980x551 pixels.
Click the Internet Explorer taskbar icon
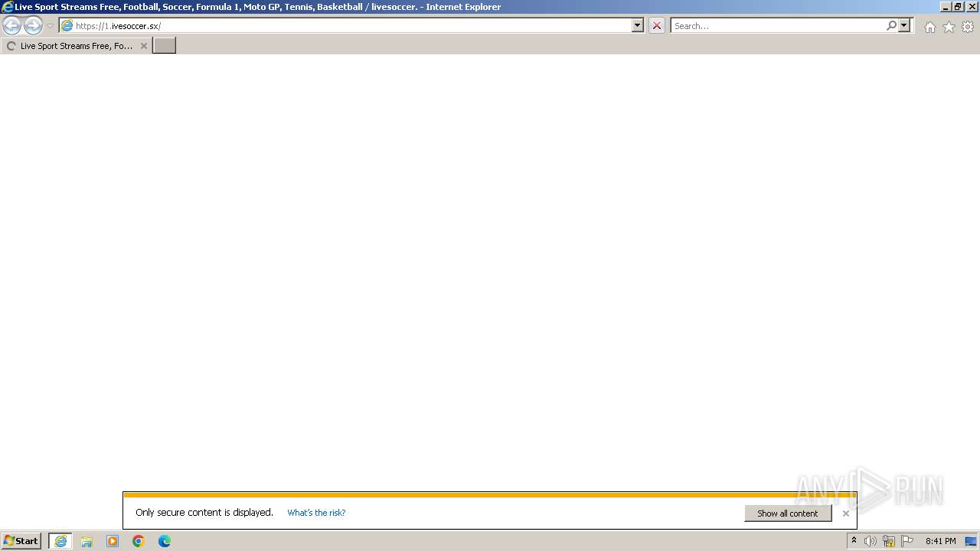(x=60, y=541)
